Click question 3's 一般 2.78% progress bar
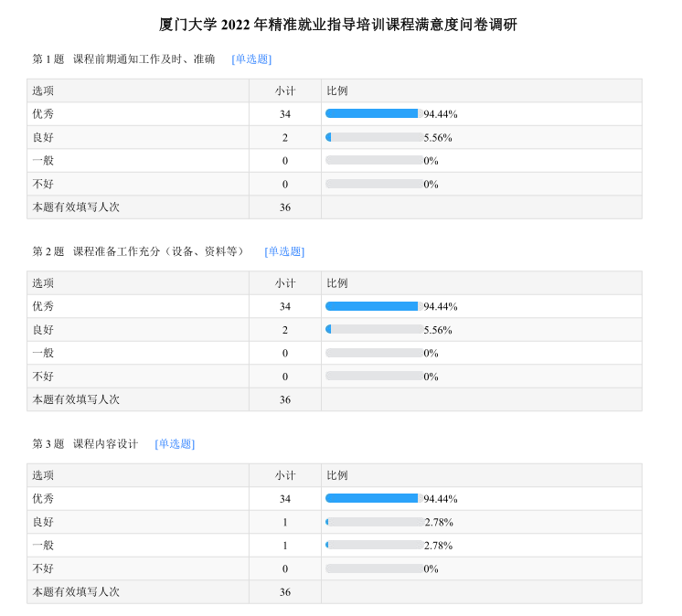Image resolution: width=682 pixels, height=616 pixels. coord(373,545)
